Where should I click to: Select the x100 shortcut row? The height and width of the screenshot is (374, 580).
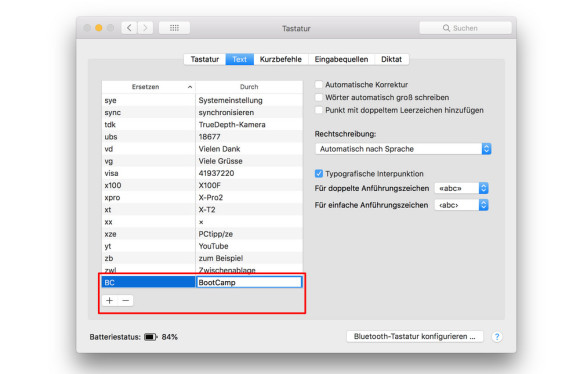202,185
